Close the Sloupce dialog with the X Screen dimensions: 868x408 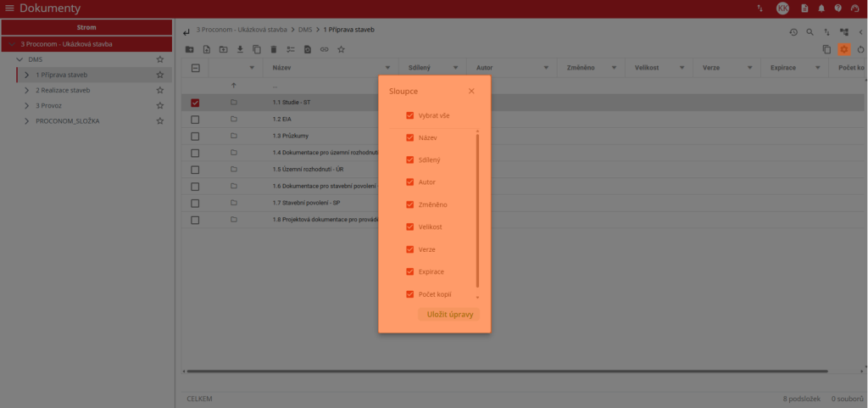[471, 91]
